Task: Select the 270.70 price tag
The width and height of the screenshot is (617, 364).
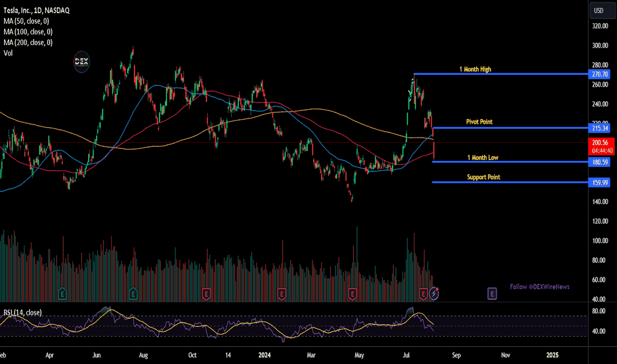Action: point(600,74)
